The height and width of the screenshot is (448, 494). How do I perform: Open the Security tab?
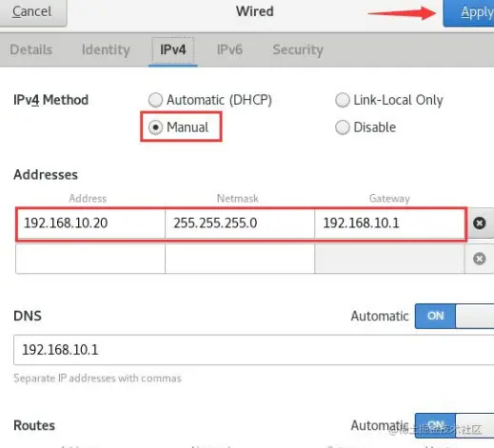tap(298, 49)
